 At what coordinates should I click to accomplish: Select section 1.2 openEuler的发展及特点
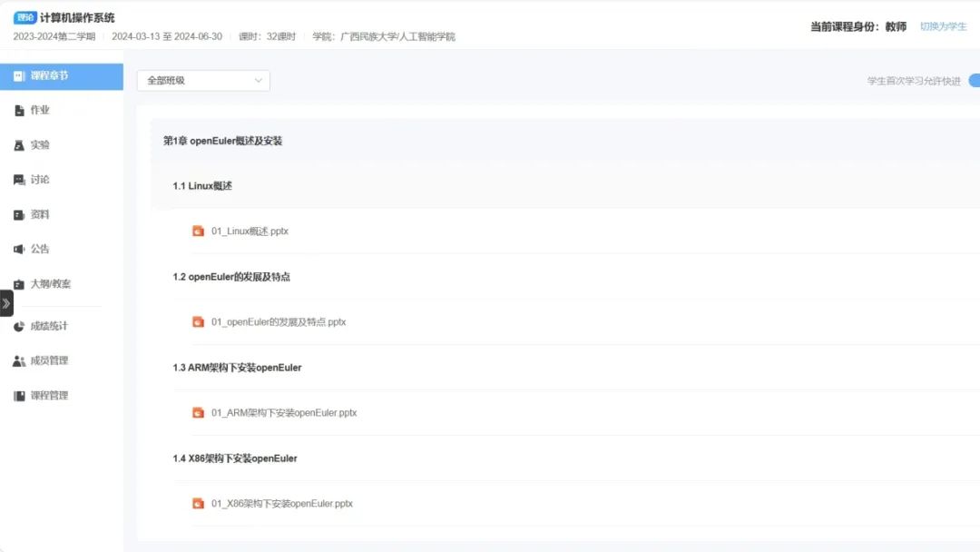point(231,277)
